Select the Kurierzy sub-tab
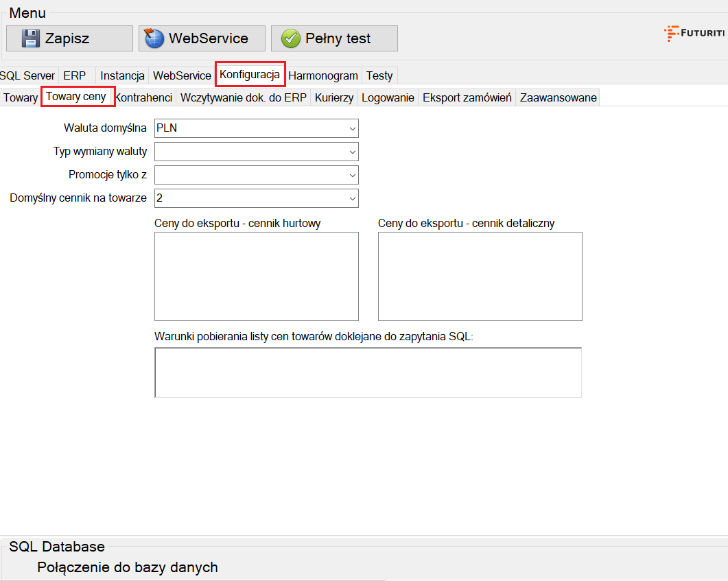Screen dimensions: 728x581 click(334, 97)
